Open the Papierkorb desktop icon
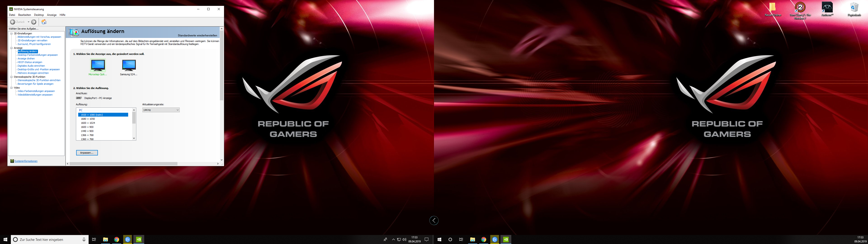Image resolution: width=868 pixels, height=244 pixels. (854, 7)
